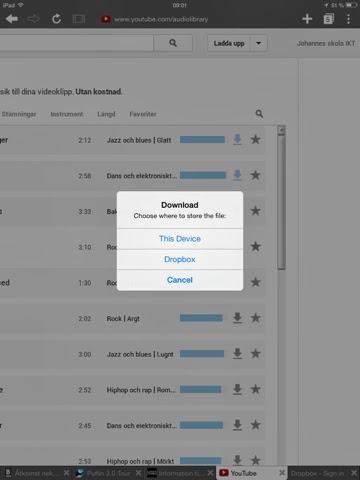Click the 'Utan kostnad' text
This screenshot has width=360, height=480.
coord(98,92)
